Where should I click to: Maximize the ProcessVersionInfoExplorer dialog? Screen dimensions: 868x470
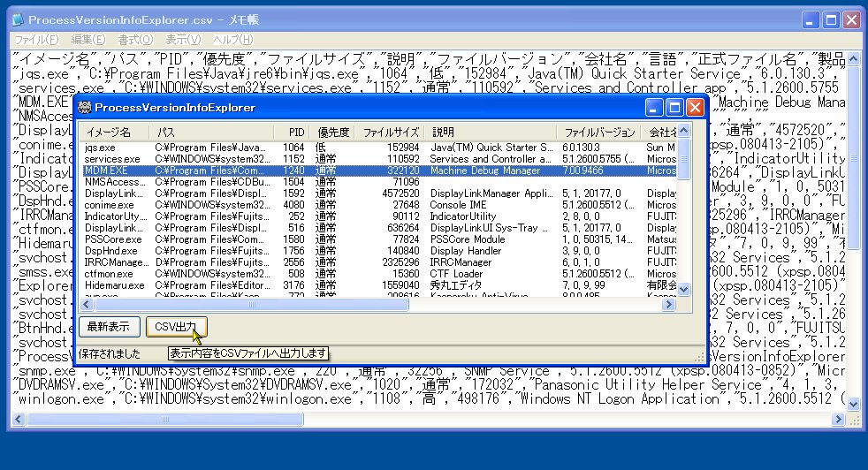coord(674,108)
